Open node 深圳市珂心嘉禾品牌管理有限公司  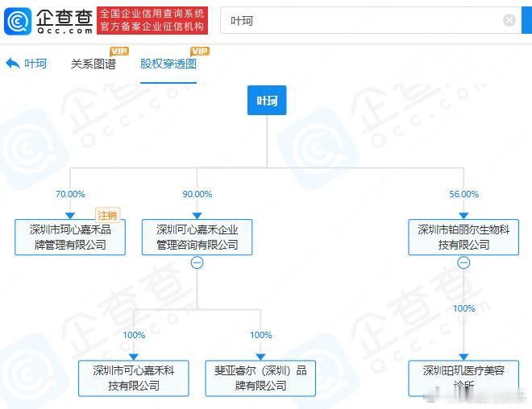click(x=70, y=238)
